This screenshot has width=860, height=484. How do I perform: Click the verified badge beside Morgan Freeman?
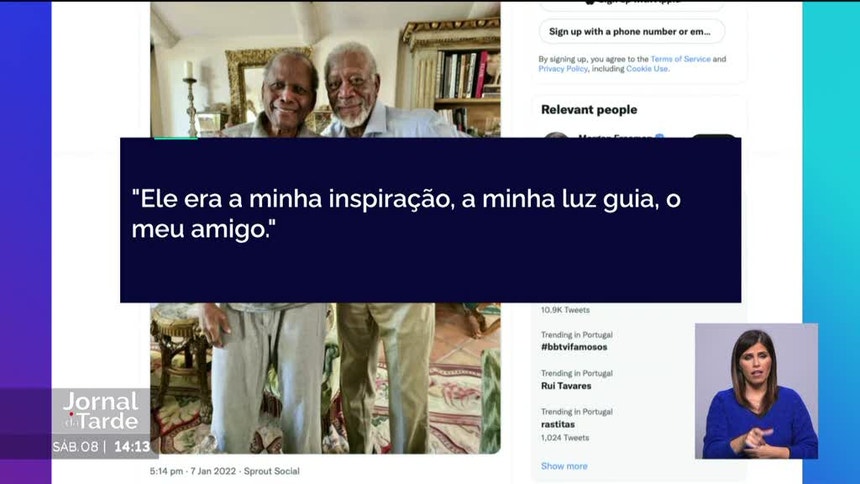tap(659, 136)
